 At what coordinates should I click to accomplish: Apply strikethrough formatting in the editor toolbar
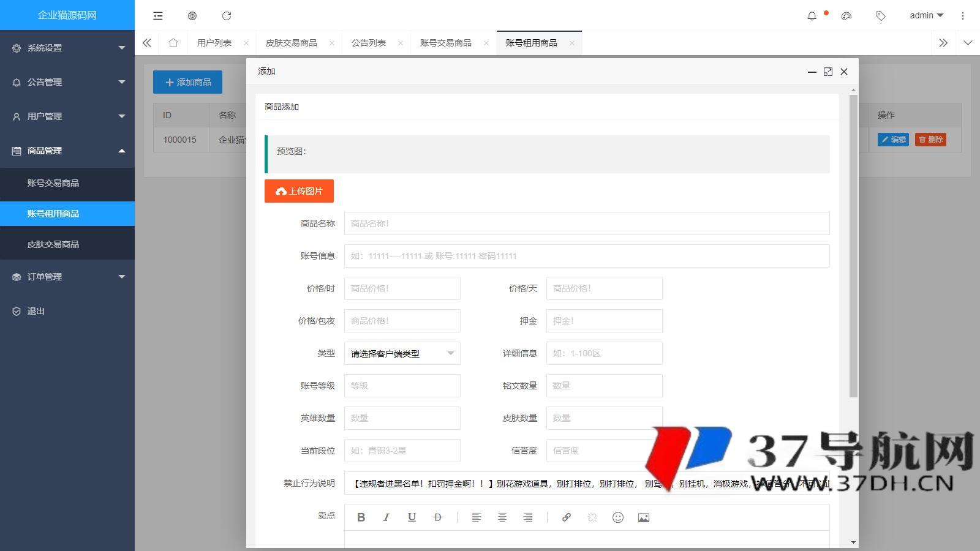437,517
